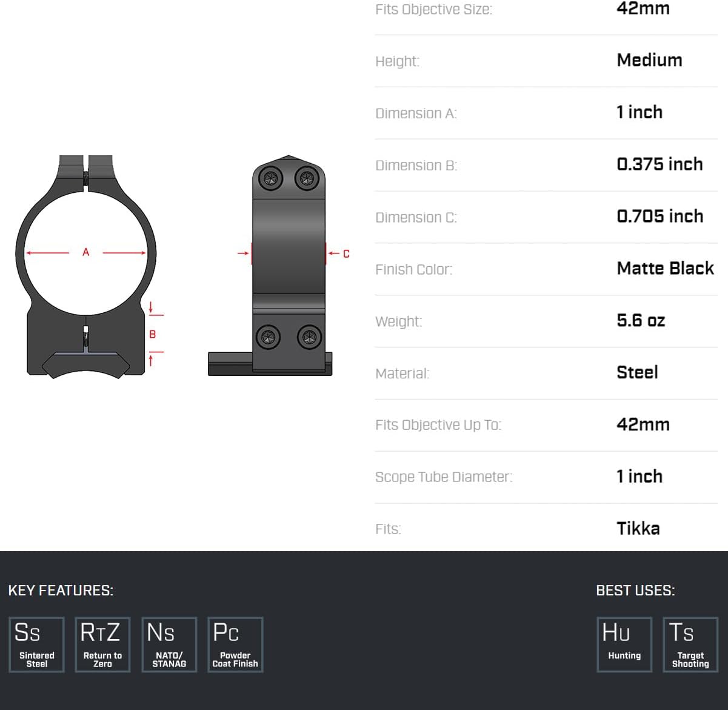Viewport: 728px width, 710px height.
Task: Click the Target Shooting icon
Action: pyautogui.click(x=690, y=645)
